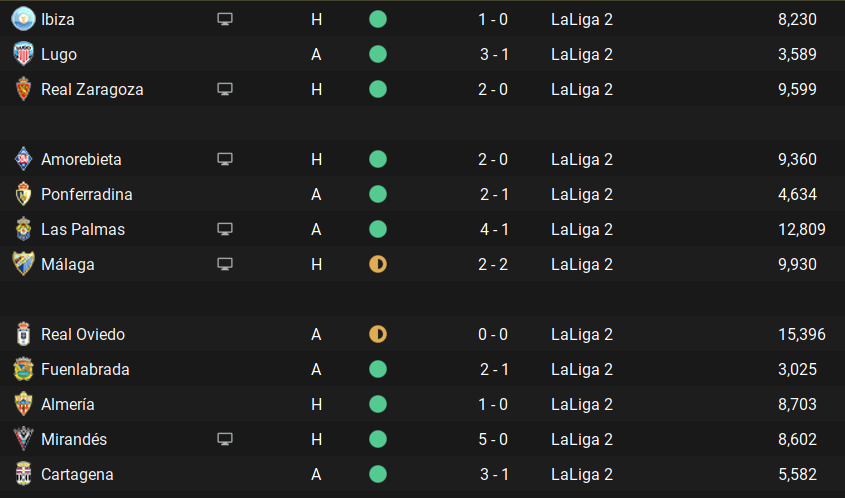Viewport: 845px width, 498px height.
Task: Open the Fuenlabrada team name link
Action: pyautogui.click(x=85, y=369)
